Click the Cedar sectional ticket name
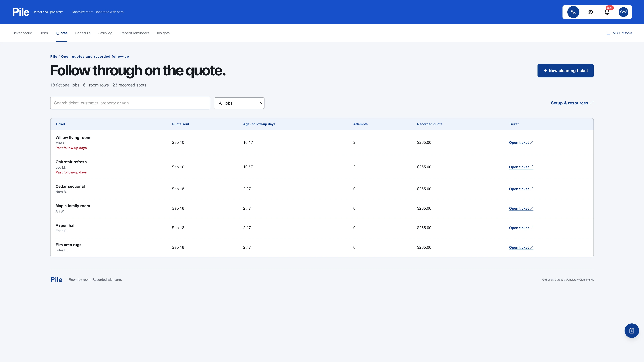644x362 pixels. coord(70,186)
